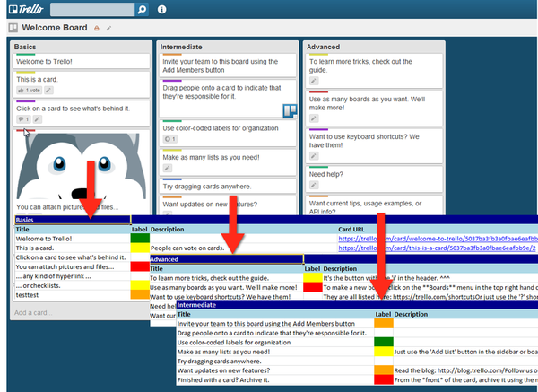Click the comment badge on Click on a card

[x=23, y=119]
